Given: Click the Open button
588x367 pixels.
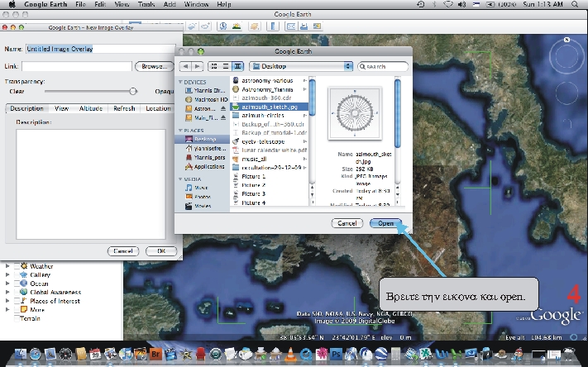Looking at the screenshot, I should pyautogui.click(x=385, y=223).
